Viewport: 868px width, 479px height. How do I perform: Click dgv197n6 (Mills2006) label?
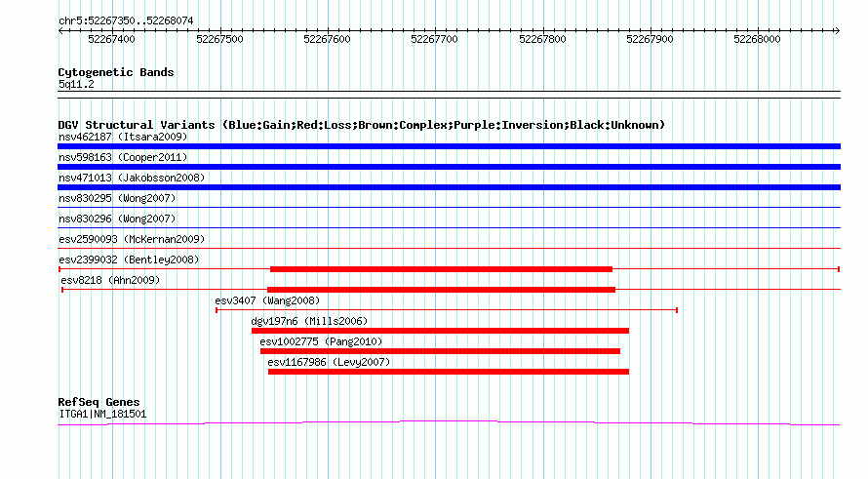309,321
